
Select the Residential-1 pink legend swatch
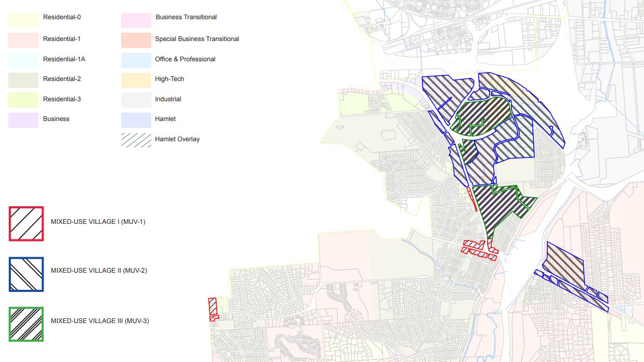[23, 40]
